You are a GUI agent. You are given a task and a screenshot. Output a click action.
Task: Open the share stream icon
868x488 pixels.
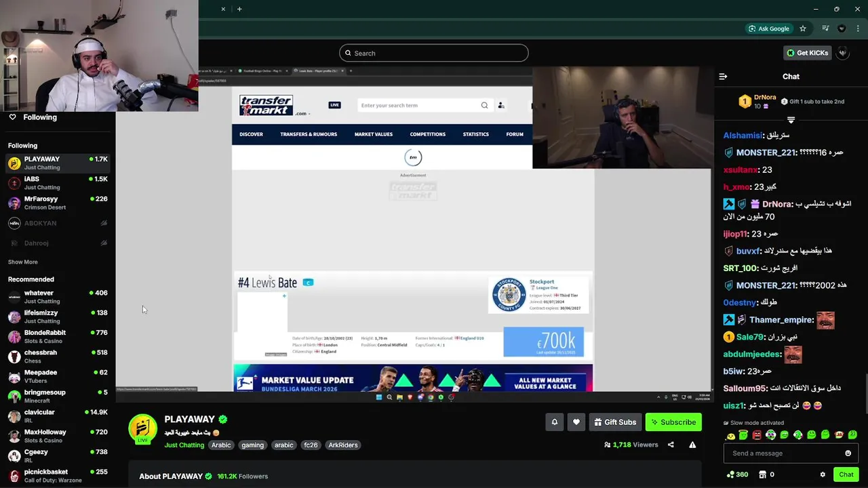tap(671, 445)
